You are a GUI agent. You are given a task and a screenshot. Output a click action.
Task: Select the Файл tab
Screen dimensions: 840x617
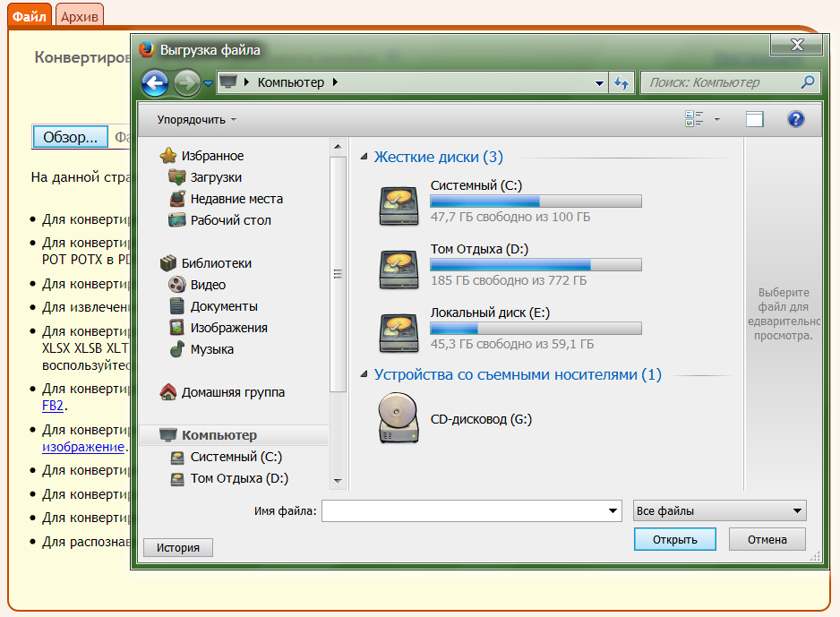30,15
